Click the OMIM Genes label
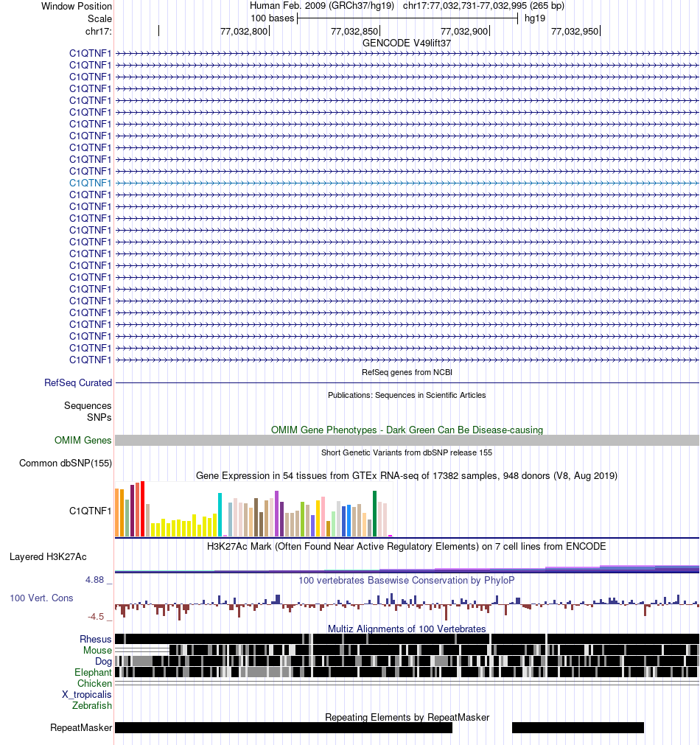The image size is (700, 745). click(x=83, y=440)
